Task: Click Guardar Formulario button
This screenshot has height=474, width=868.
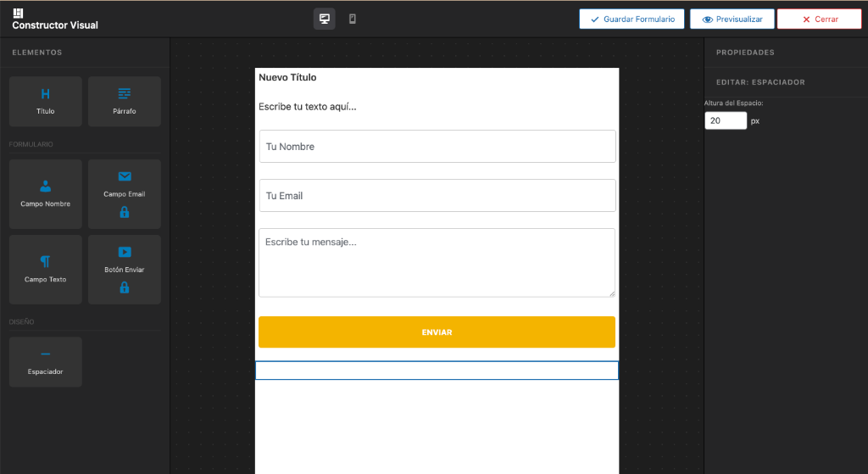Action: (x=632, y=19)
